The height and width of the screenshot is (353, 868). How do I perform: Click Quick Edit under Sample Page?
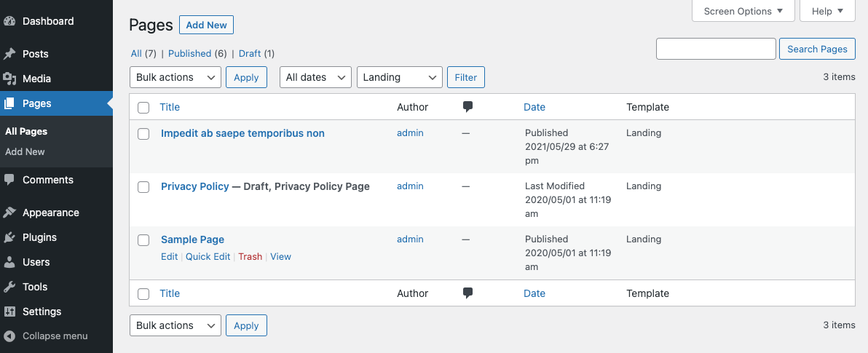pos(208,257)
